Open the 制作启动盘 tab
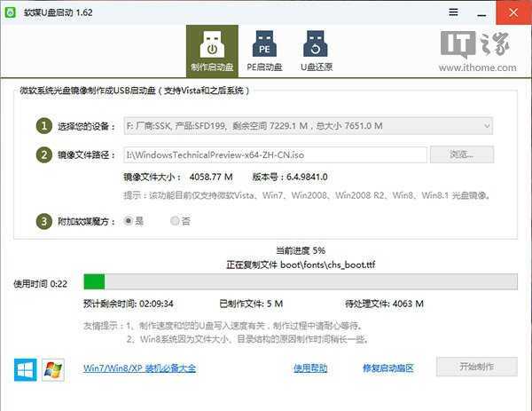Viewport: 532px width, 411px height. [212, 51]
